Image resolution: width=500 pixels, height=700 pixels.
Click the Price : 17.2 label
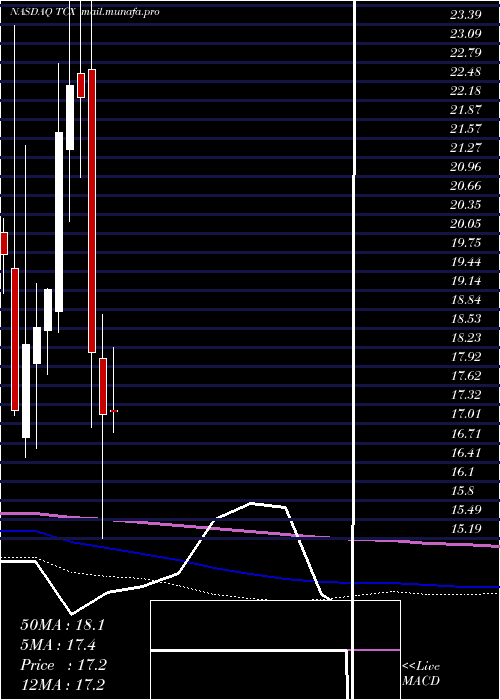pos(63,665)
